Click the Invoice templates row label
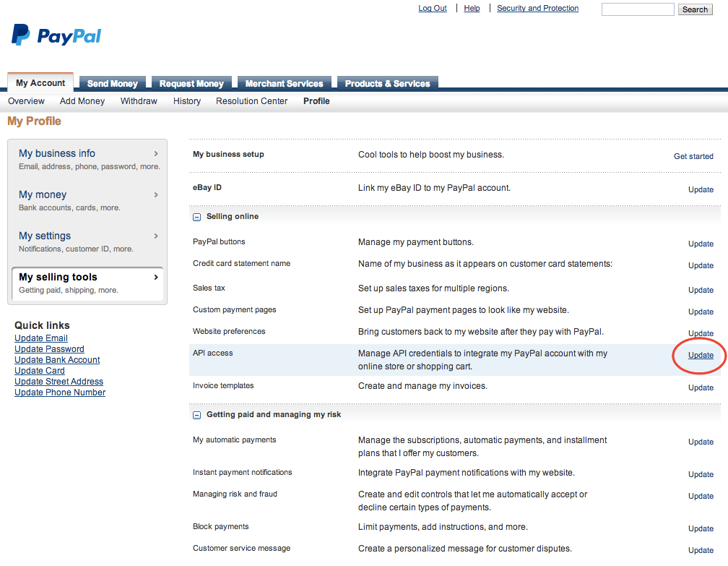The width and height of the screenshot is (728, 566). tap(223, 386)
